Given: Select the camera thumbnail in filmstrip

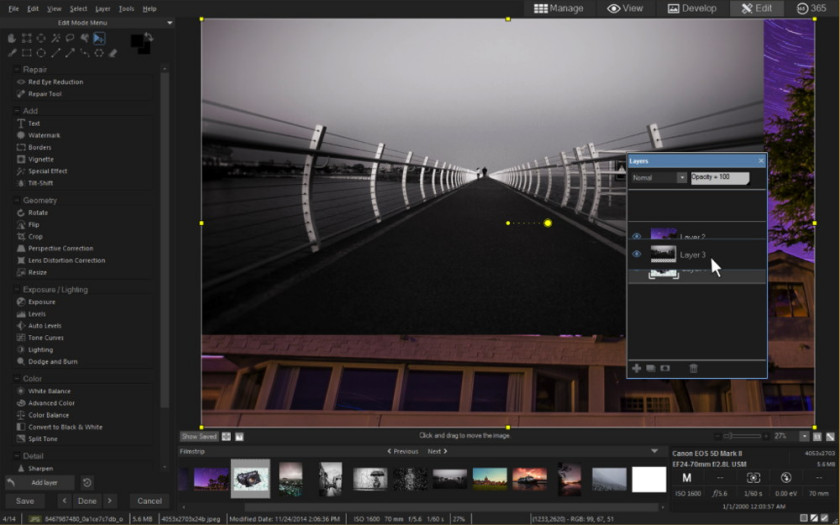Looking at the screenshot, I should tap(250, 478).
